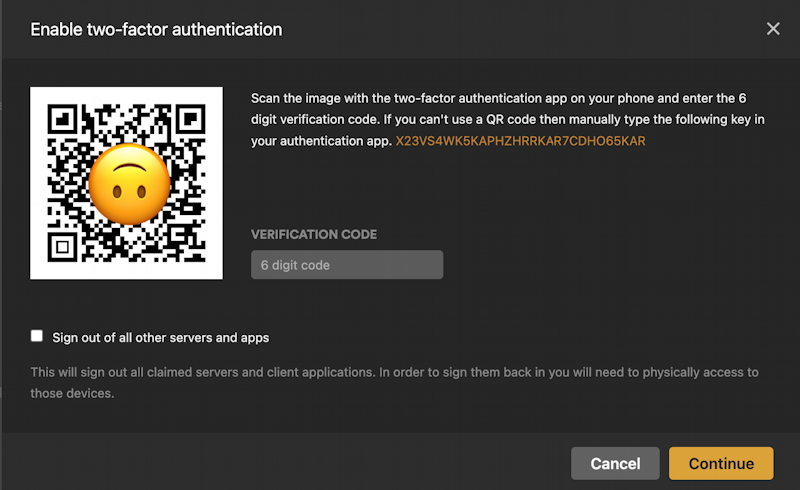Click the QR code's bottom-left finder square
The height and width of the screenshot is (490, 800).
click(63, 246)
